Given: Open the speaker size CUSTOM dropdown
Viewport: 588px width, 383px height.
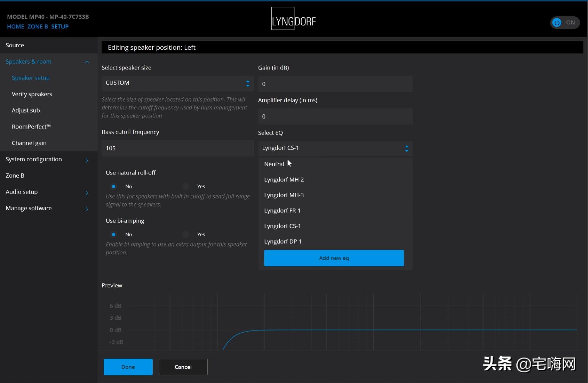Looking at the screenshot, I should (177, 83).
